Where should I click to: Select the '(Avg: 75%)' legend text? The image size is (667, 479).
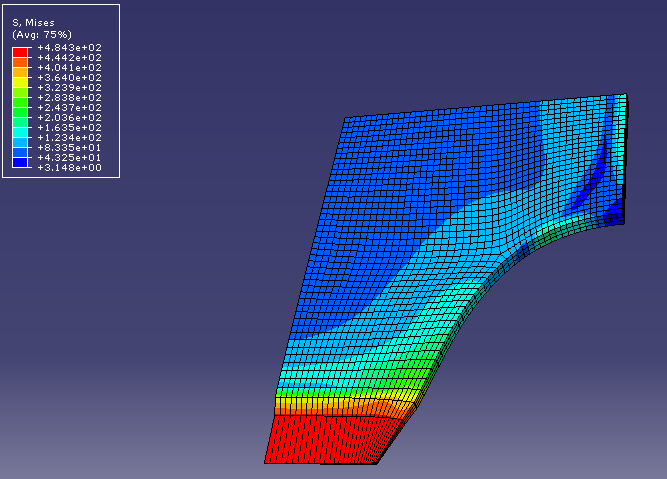[x=42, y=34]
